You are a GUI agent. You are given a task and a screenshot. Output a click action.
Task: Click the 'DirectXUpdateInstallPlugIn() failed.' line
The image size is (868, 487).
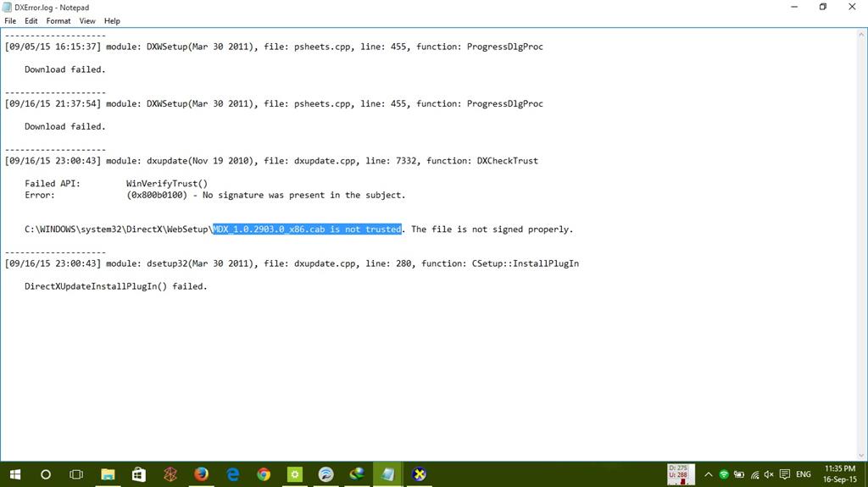coord(115,286)
